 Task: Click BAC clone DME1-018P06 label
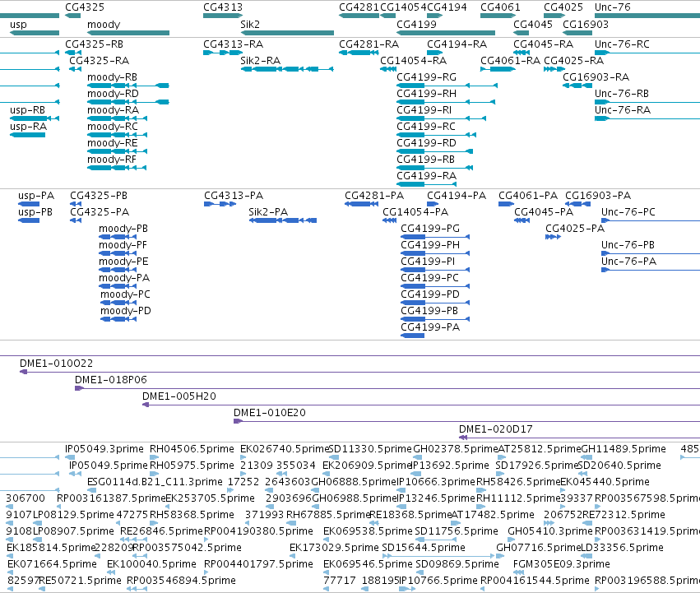[111, 380]
